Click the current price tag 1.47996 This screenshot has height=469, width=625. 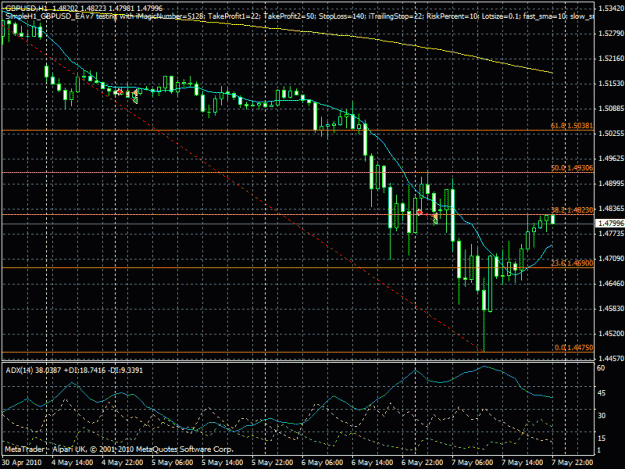610,223
